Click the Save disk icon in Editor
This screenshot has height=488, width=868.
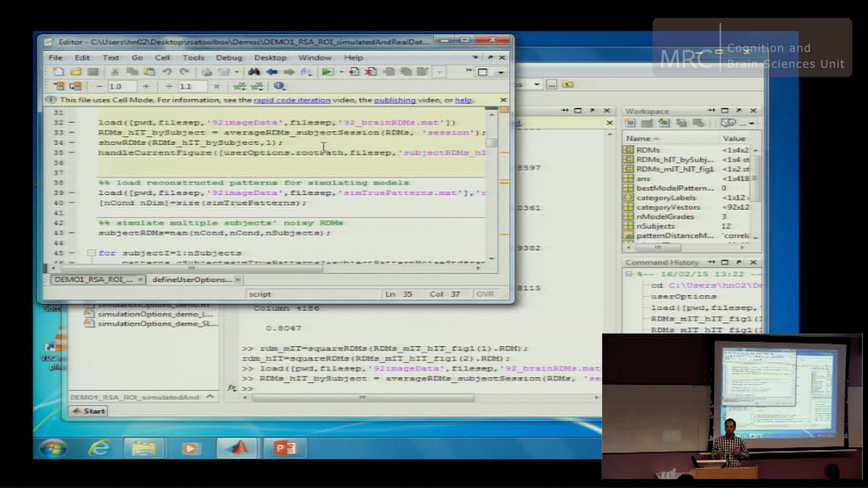coord(93,72)
